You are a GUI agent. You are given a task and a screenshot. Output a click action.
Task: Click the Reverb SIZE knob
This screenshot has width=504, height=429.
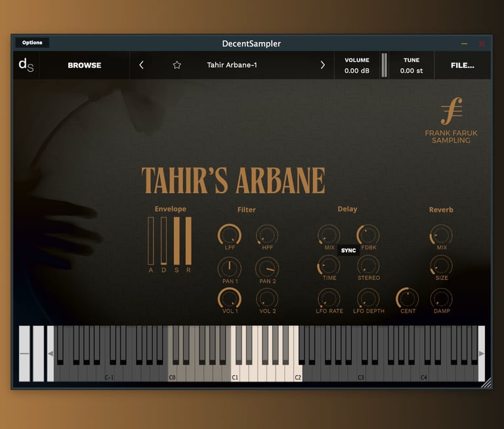tap(441, 266)
